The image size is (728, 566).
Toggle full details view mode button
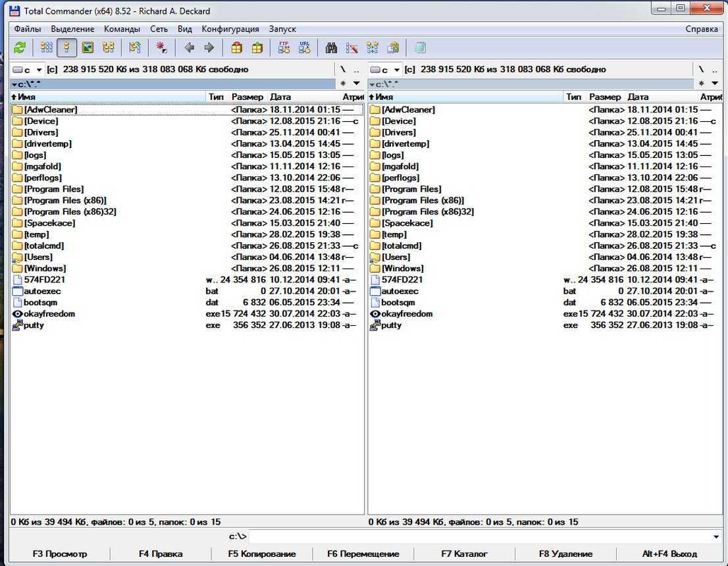(66, 47)
